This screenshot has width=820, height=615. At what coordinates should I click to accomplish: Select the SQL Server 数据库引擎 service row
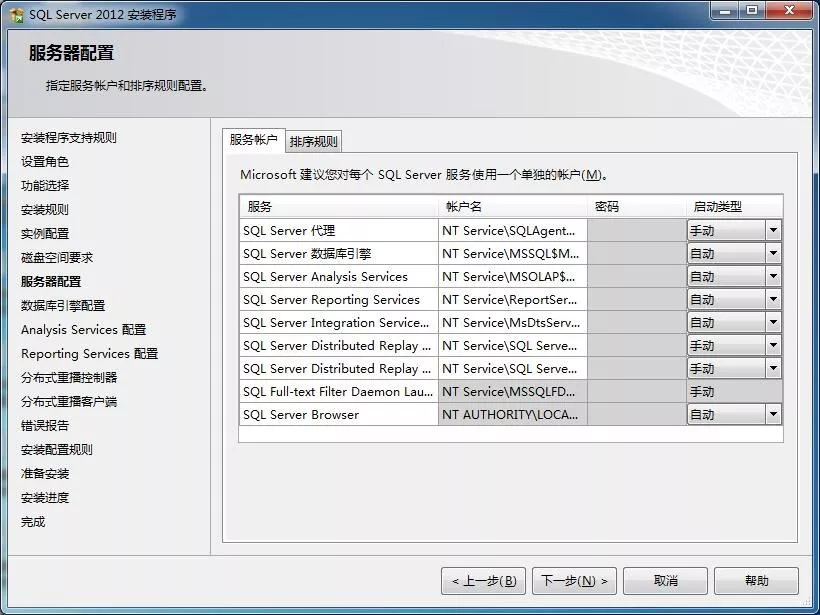(x=338, y=254)
